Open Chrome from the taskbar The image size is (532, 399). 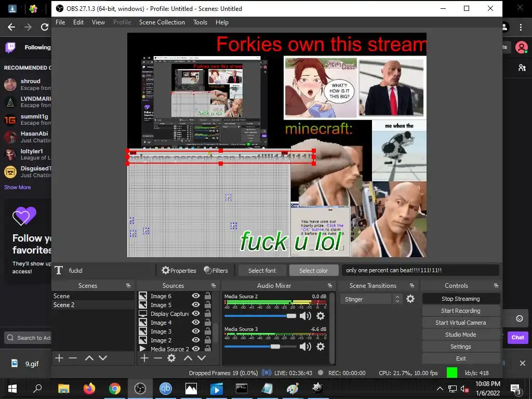pyautogui.click(x=115, y=389)
